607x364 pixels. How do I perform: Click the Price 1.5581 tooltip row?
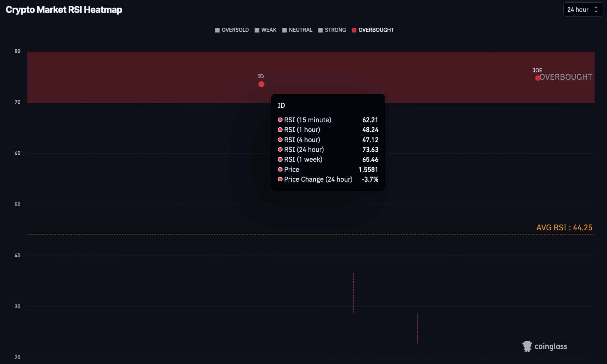click(328, 170)
